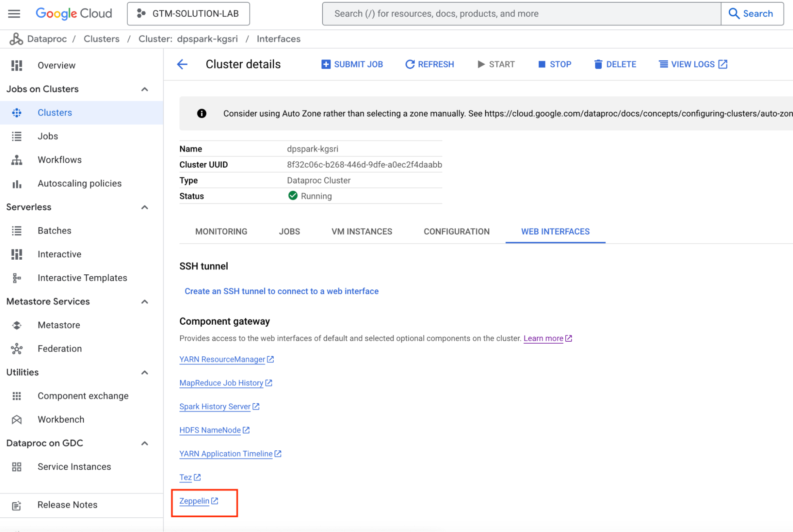The width and height of the screenshot is (793, 532).
Task: Collapse the Jobs on Clusters section
Action: (145, 89)
